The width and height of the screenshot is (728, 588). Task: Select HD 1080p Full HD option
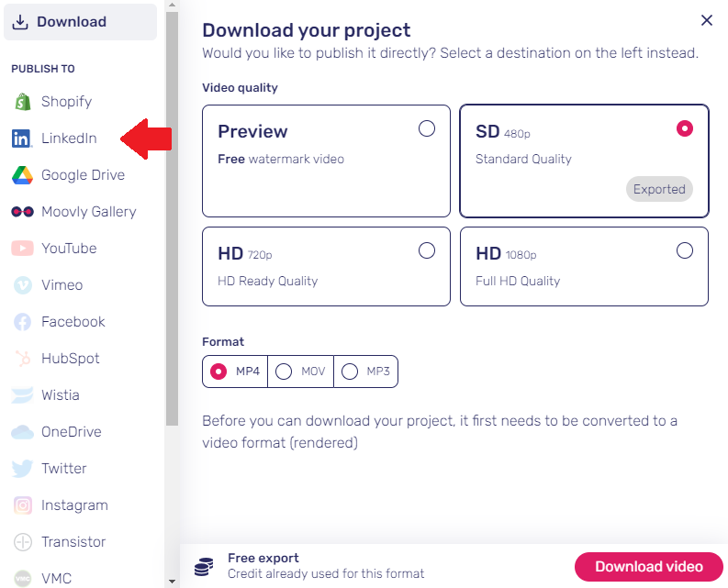[x=584, y=266]
